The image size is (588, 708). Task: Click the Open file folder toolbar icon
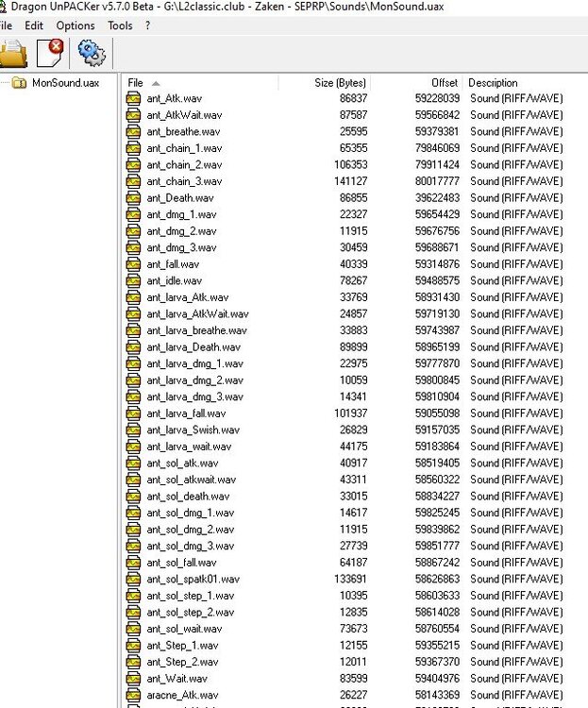click(x=11, y=53)
